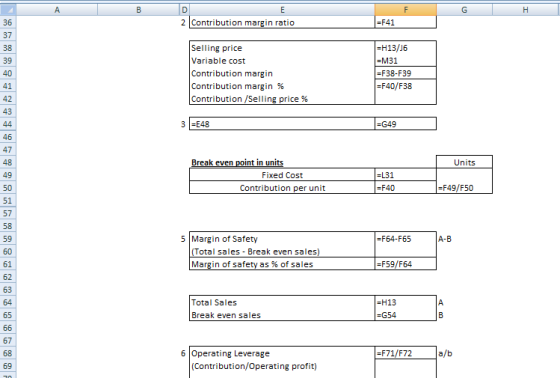Image resolution: width=560 pixels, height=378 pixels.
Task: Select row 68 header
Action: pyautogui.click(x=8, y=353)
